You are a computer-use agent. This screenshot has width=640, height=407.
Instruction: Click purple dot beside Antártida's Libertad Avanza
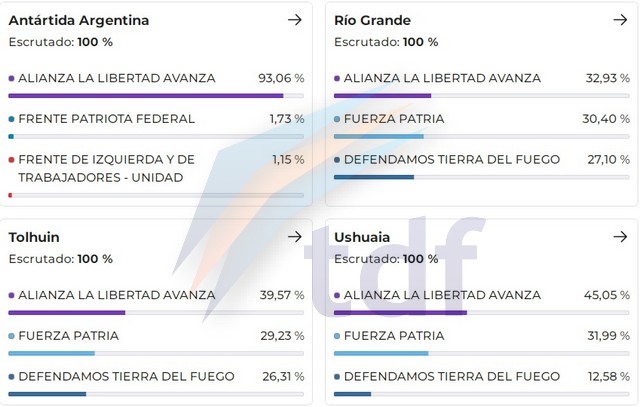[11, 78]
